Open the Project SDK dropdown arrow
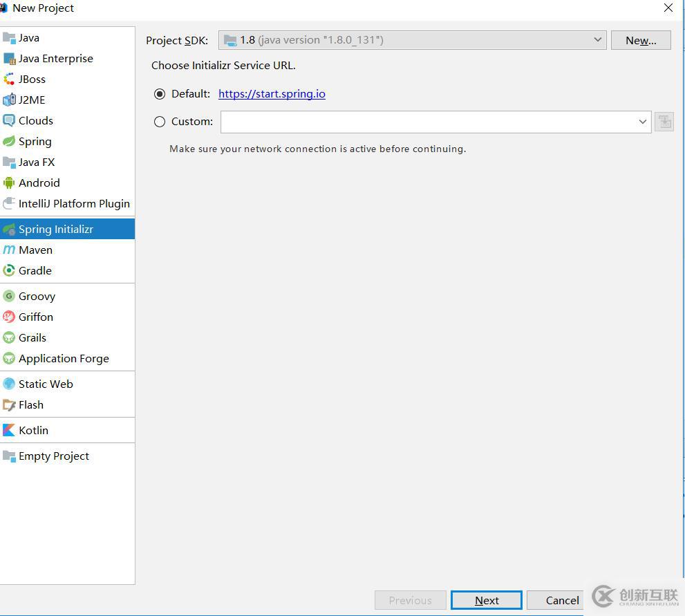 [x=598, y=40]
